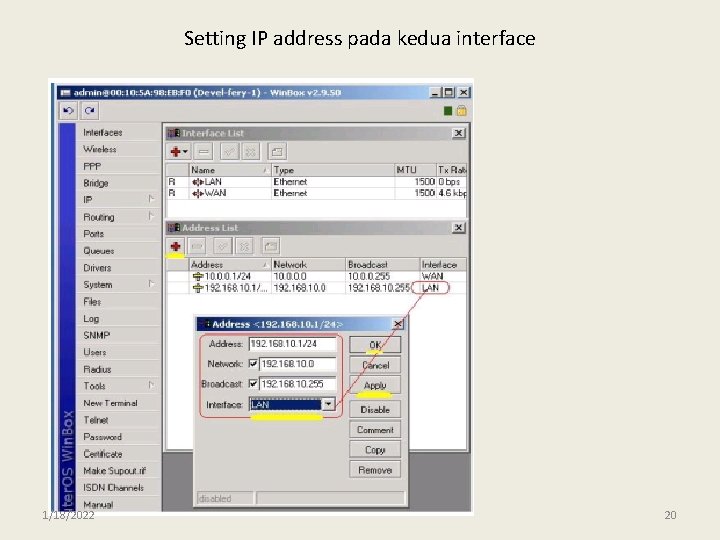720x540 pixels.
Task: Open PPP menu item
Action: 92,166
